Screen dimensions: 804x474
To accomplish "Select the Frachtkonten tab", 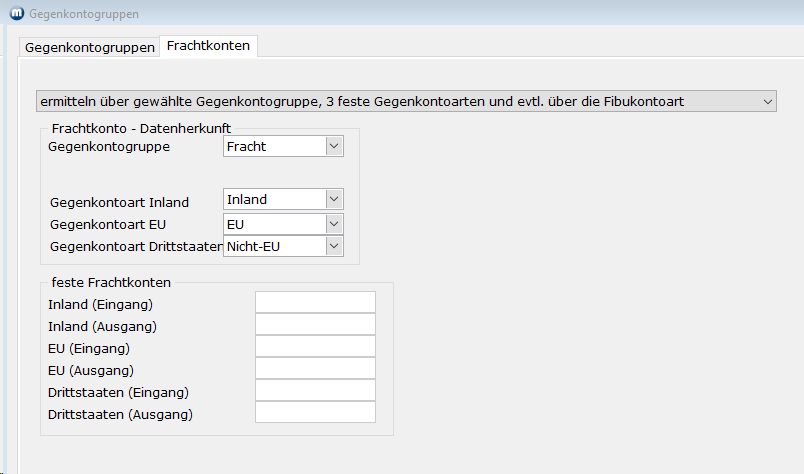I will coord(210,46).
